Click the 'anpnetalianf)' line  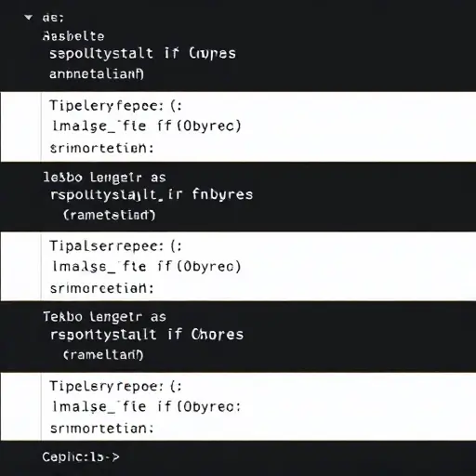97,74
